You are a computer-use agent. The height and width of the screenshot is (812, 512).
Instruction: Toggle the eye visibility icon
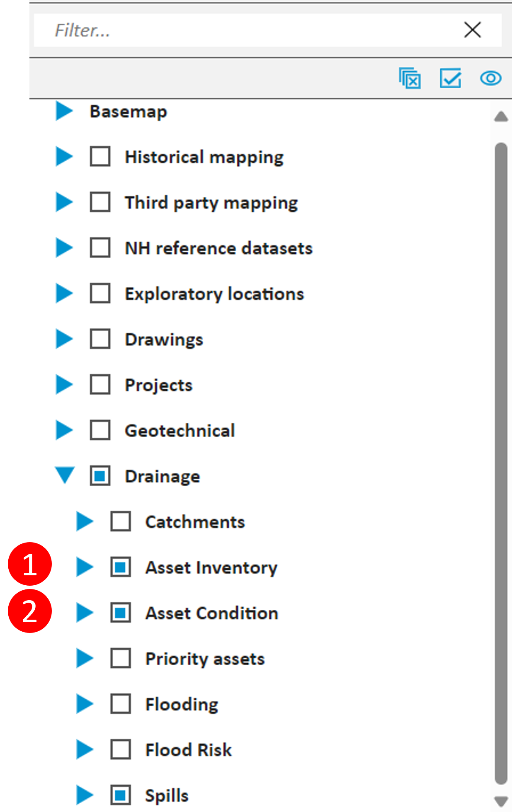coord(490,78)
